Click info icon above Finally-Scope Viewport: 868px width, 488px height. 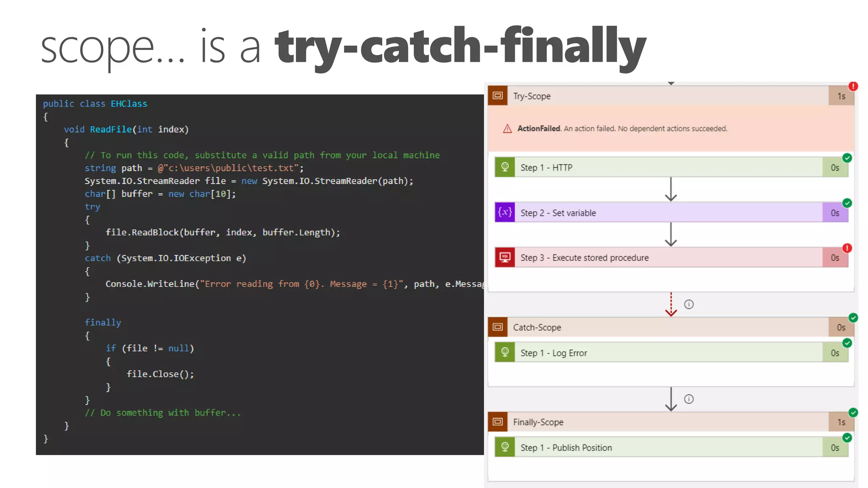pos(689,399)
